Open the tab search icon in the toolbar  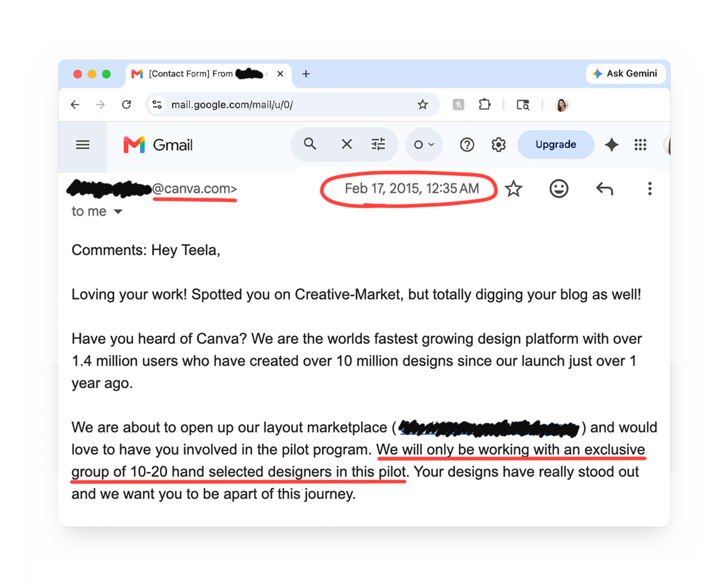click(x=523, y=105)
